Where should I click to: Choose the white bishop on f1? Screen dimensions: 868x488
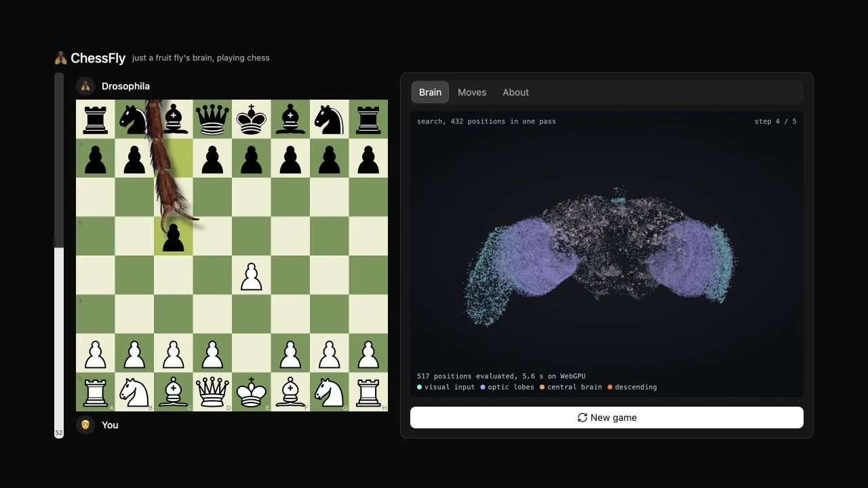click(290, 392)
